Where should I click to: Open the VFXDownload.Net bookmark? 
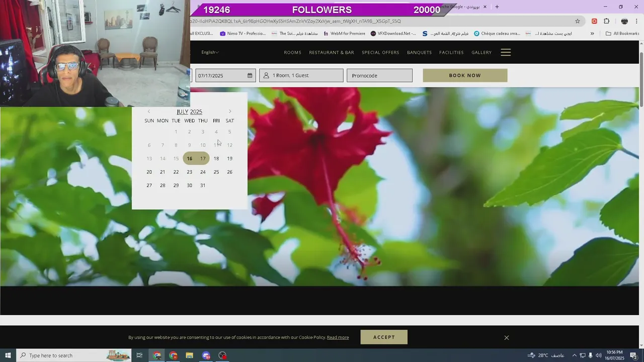tap(393, 34)
